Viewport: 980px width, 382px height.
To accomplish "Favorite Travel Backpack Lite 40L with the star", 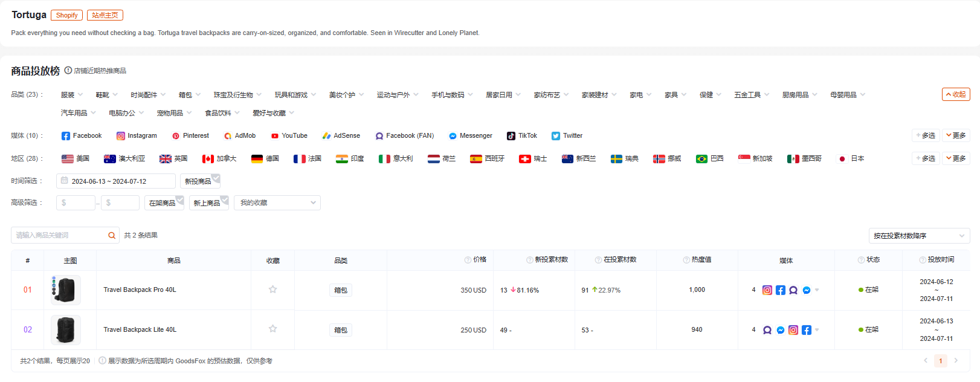I will [273, 329].
